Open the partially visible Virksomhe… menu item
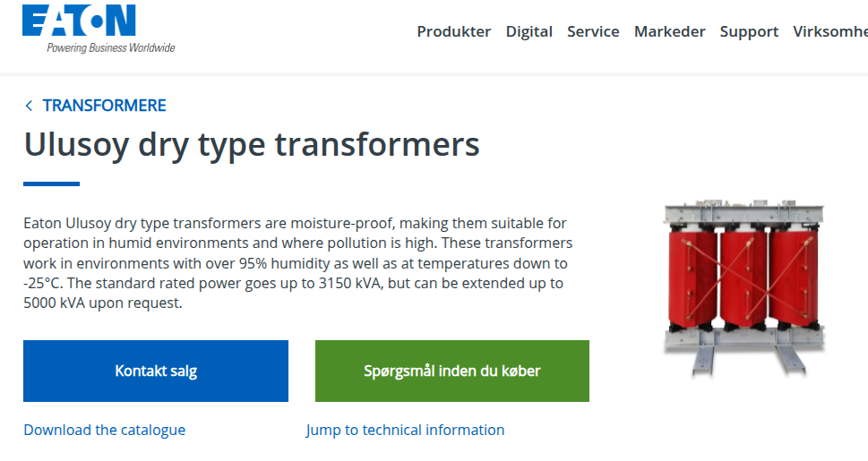This screenshot has width=868, height=461. click(x=829, y=31)
